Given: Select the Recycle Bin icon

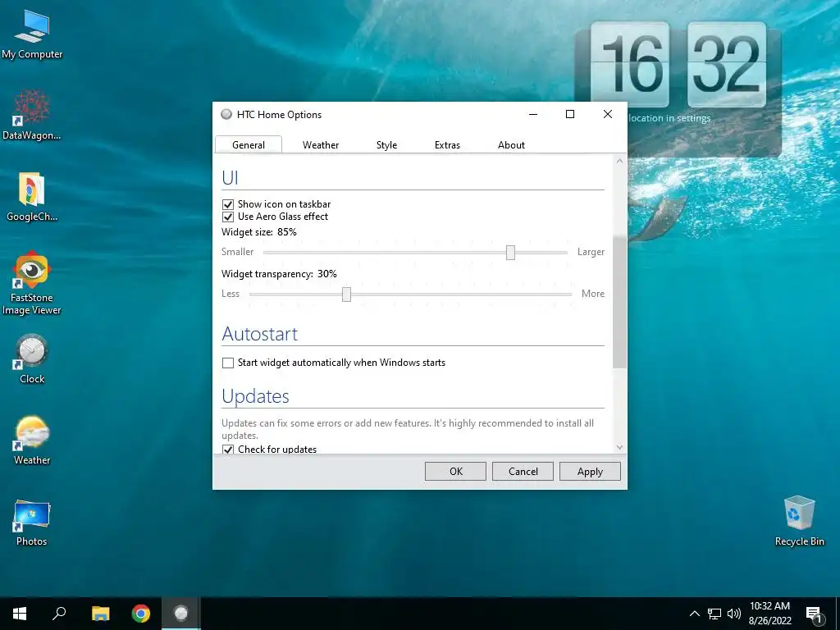Looking at the screenshot, I should pos(799,521).
